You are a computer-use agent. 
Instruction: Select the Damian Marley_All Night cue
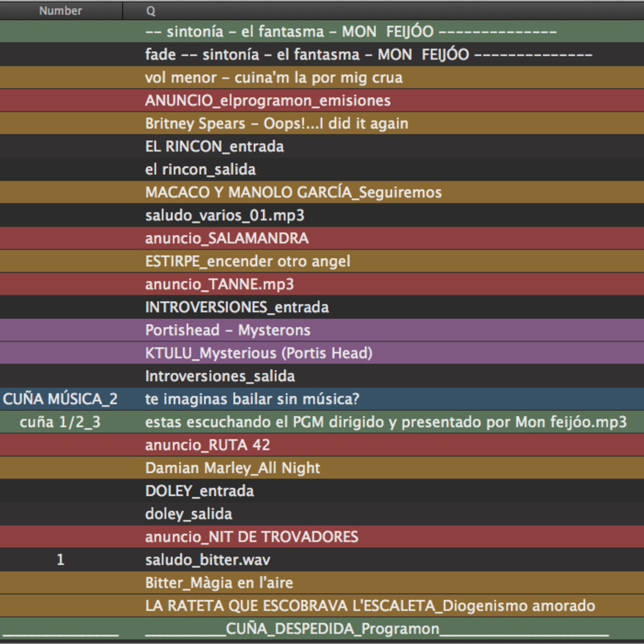pos(232,468)
